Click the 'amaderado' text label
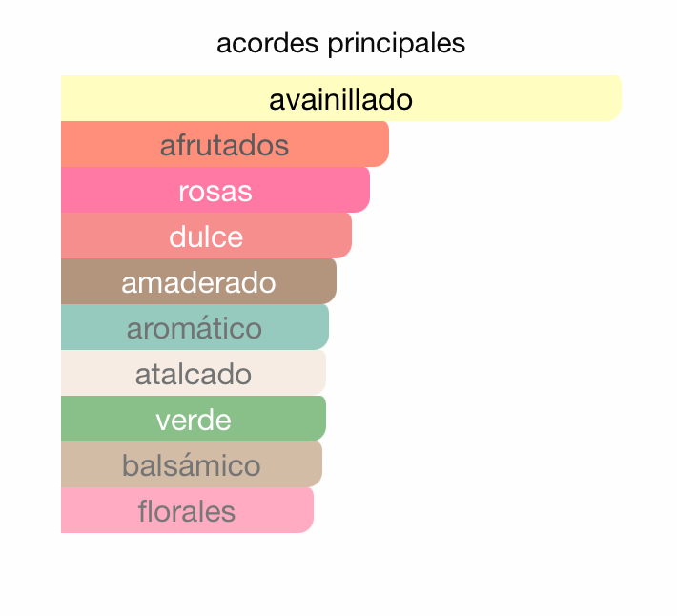This screenshot has height=616, width=677. pos(198,282)
